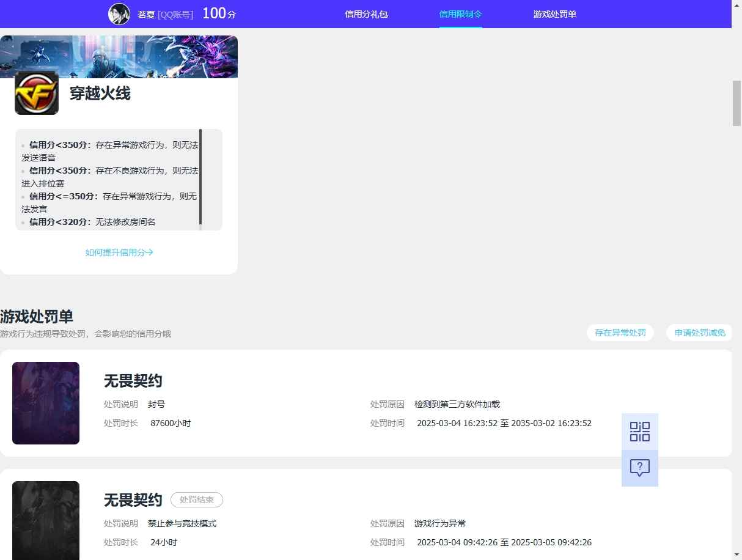The height and width of the screenshot is (560, 742).
Task: Switch to the 游戏处罚单 tab
Action: pyautogui.click(x=555, y=14)
